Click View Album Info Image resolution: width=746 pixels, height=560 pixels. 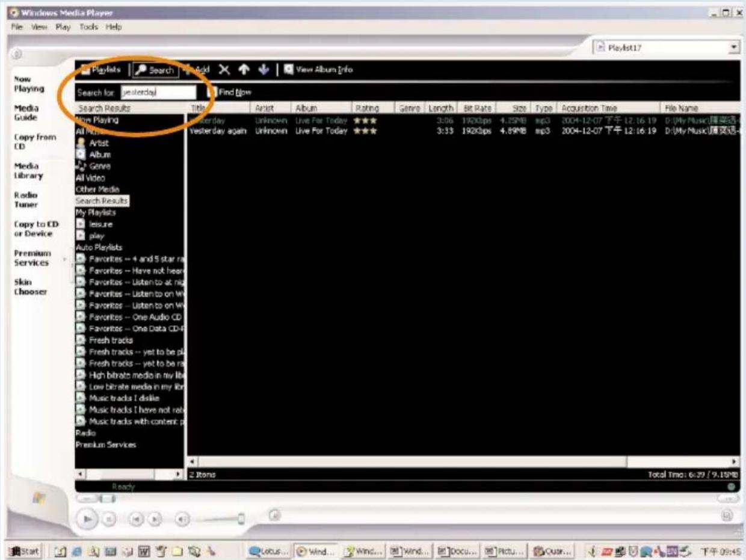pyautogui.click(x=318, y=70)
